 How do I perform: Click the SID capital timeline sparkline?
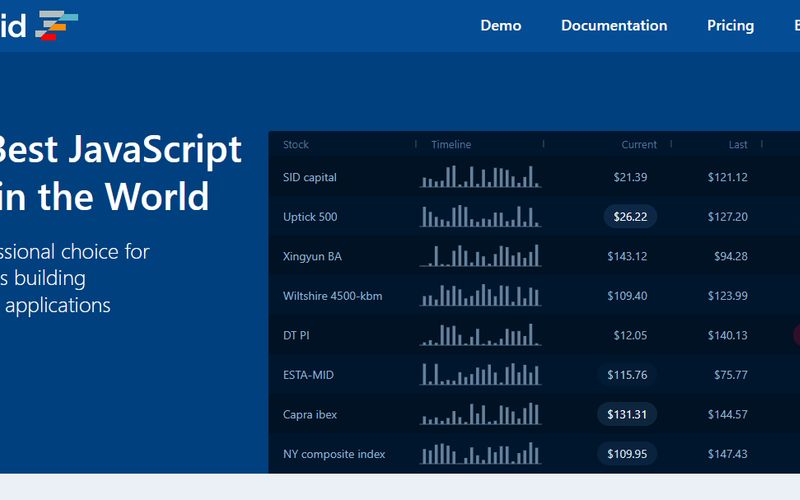coord(480,177)
